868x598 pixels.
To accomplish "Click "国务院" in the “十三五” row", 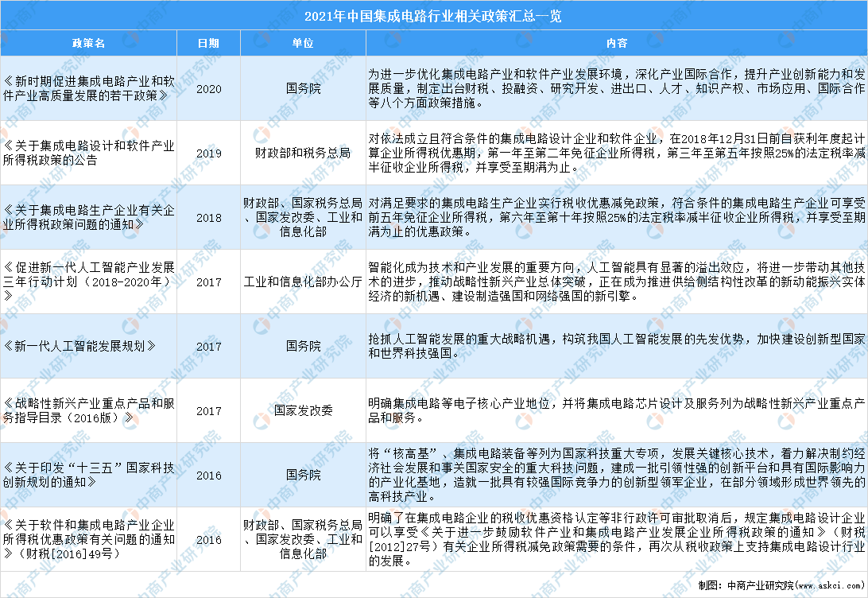I will tap(303, 475).
